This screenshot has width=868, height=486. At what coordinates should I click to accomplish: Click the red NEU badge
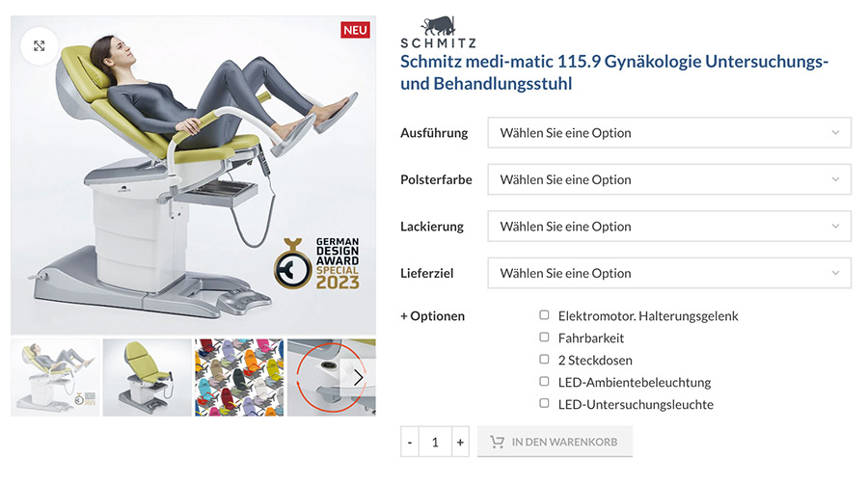(x=355, y=30)
